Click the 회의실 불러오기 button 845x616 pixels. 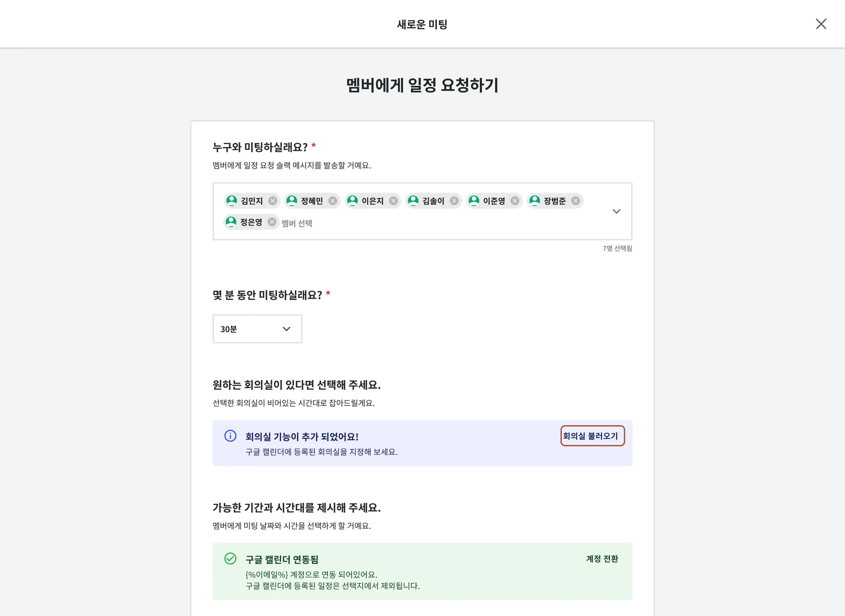click(592, 436)
